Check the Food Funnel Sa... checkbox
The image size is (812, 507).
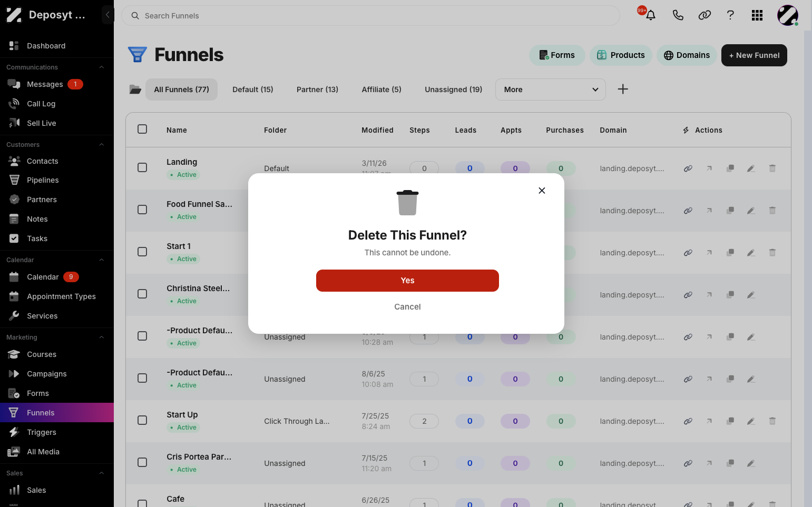pos(142,210)
